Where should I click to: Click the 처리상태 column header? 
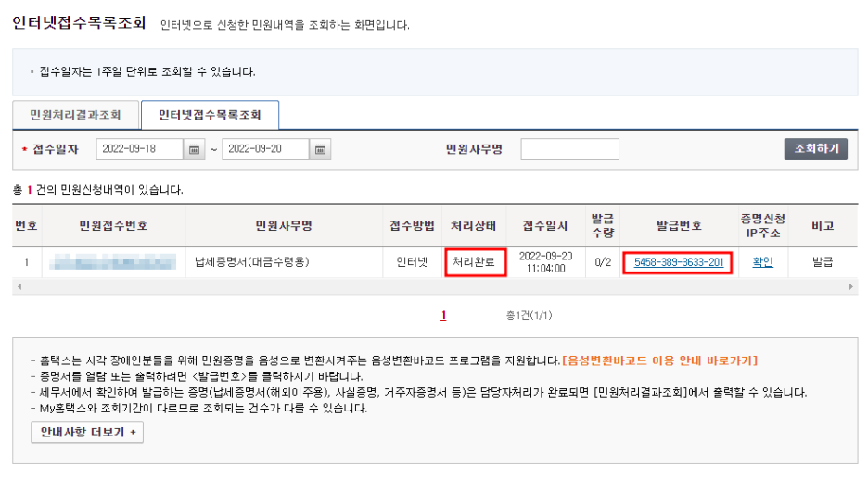point(474,225)
